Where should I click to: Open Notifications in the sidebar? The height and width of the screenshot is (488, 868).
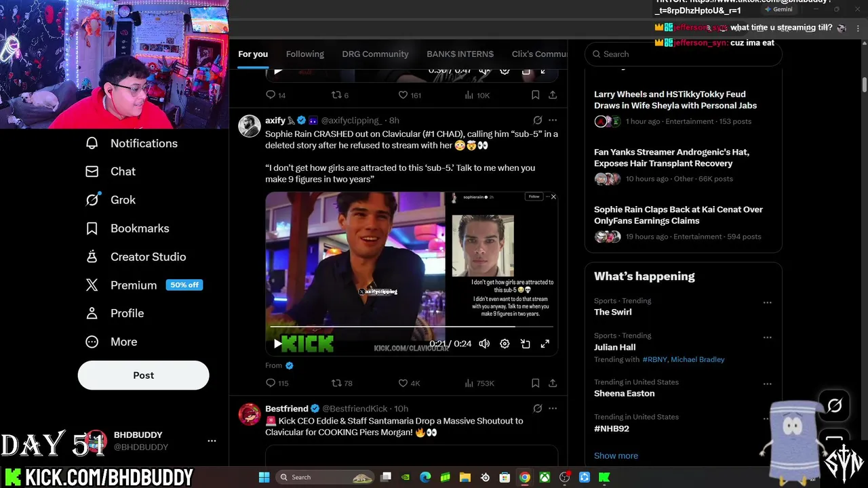click(x=132, y=143)
